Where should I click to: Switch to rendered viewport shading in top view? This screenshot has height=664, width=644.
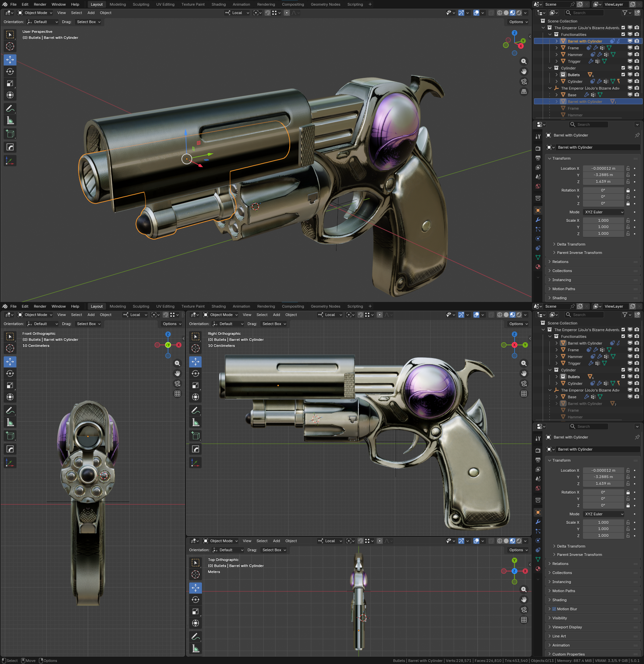519,541
